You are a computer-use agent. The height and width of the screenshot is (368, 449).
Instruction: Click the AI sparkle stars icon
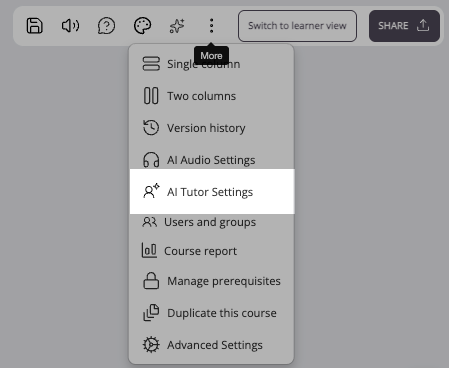[x=177, y=26]
